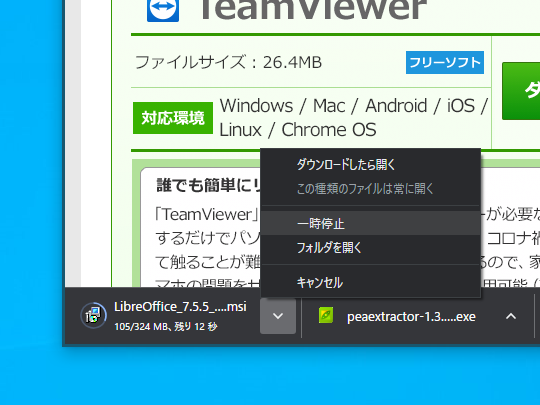Cancel the download via キャンセル
Image resolution: width=540 pixels, height=405 pixels.
[x=371, y=283]
